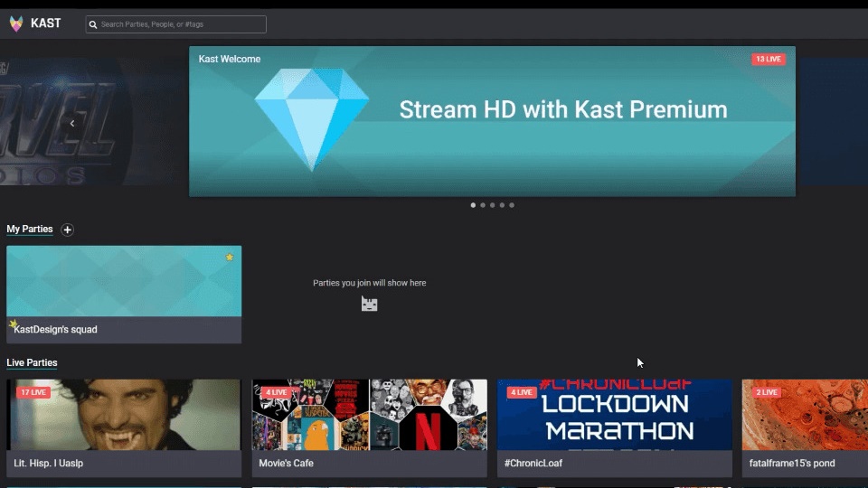Open the Live Parties section heading

(32, 363)
